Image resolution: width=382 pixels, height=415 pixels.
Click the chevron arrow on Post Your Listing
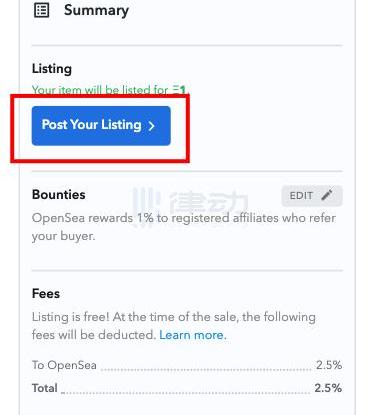[x=152, y=126]
